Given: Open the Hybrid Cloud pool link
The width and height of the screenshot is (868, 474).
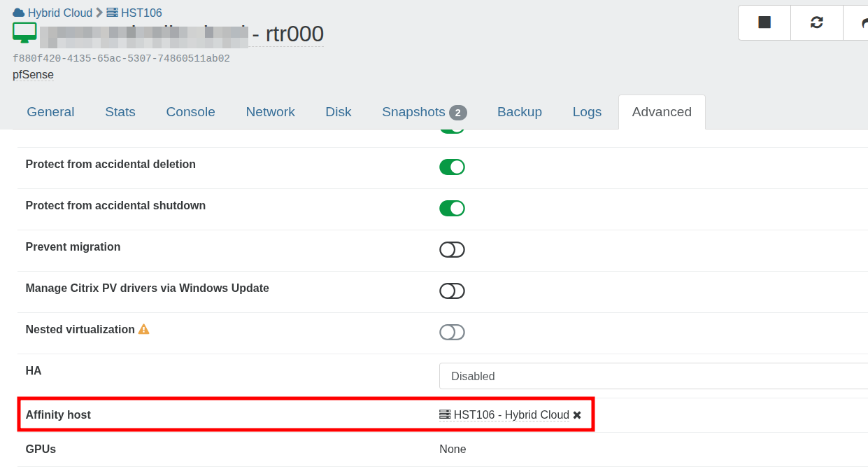Looking at the screenshot, I should coord(59,13).
